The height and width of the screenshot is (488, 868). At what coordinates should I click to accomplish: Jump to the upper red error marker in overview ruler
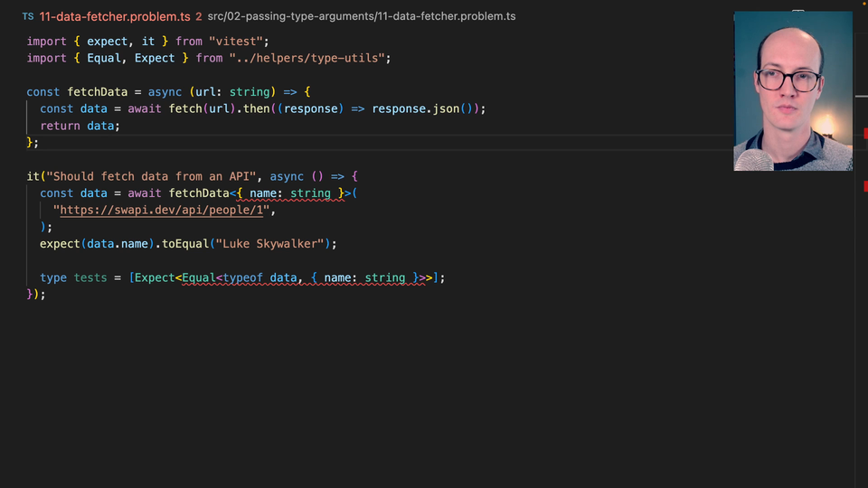(x=865, y=134)
